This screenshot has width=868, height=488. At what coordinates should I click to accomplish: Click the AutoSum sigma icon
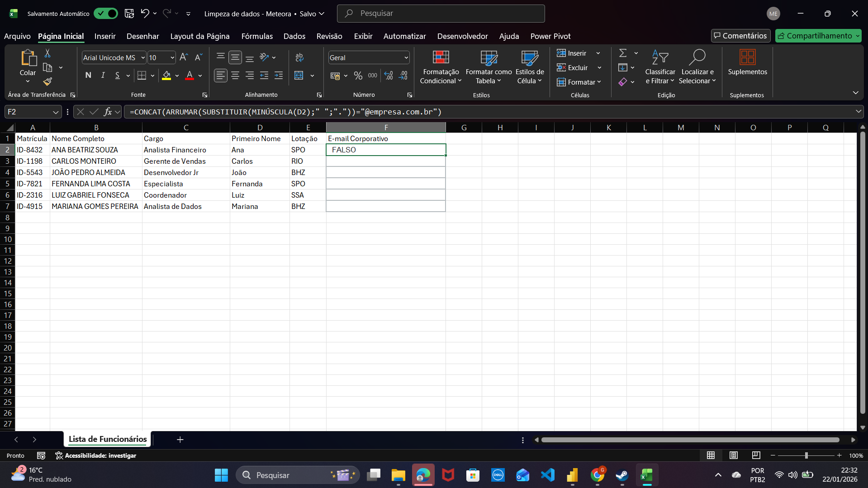click(x=623, y=53)
